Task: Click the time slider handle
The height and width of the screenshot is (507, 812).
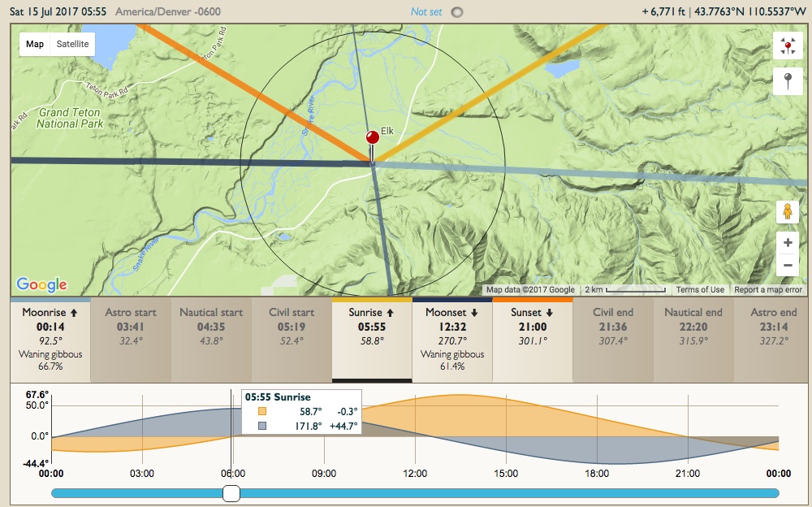Action: tap(231, 493)
